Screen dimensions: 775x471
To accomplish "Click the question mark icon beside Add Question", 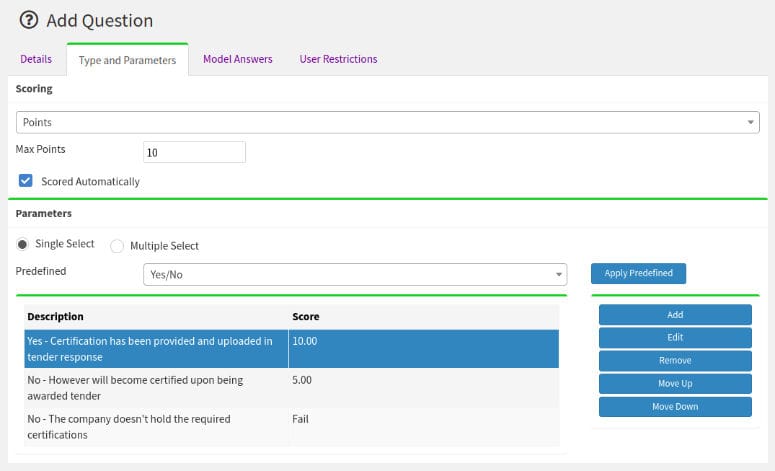I will pos(29,20).
